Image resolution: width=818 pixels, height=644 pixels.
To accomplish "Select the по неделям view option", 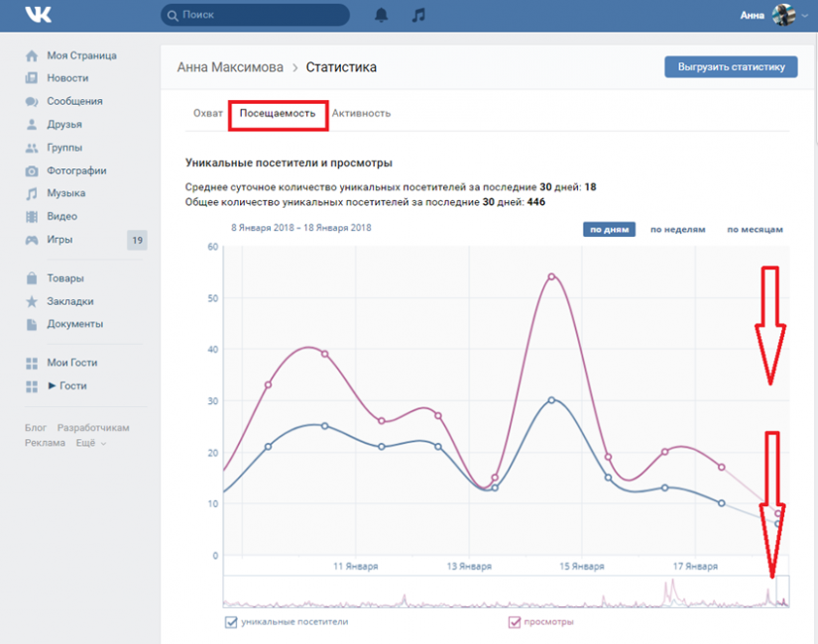I will (x=677, y=229).
